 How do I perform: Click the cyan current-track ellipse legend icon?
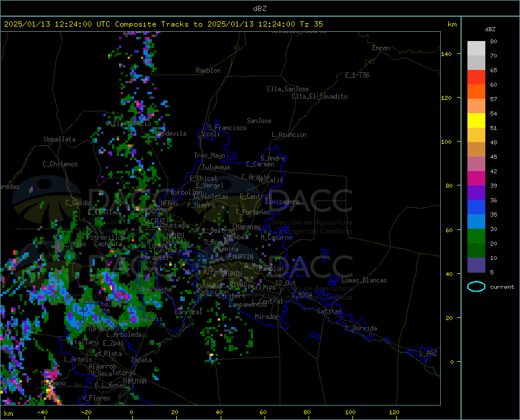pos(476,287)
